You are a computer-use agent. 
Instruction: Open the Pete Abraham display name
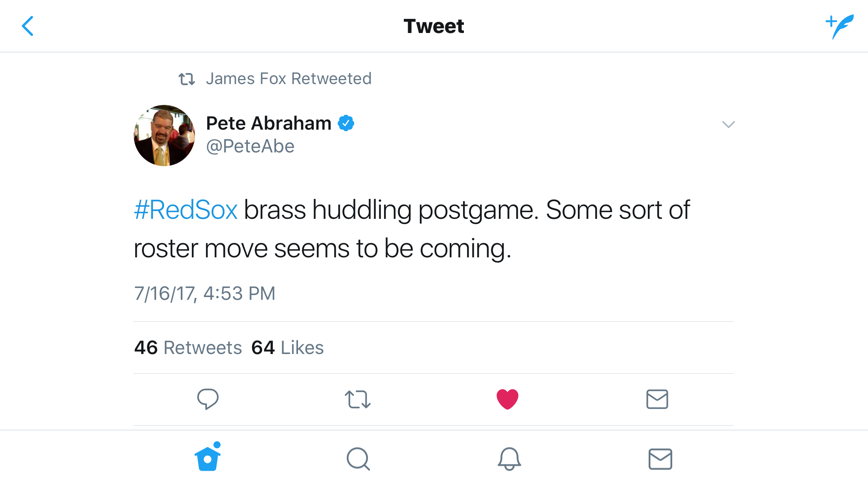point(269,123)
